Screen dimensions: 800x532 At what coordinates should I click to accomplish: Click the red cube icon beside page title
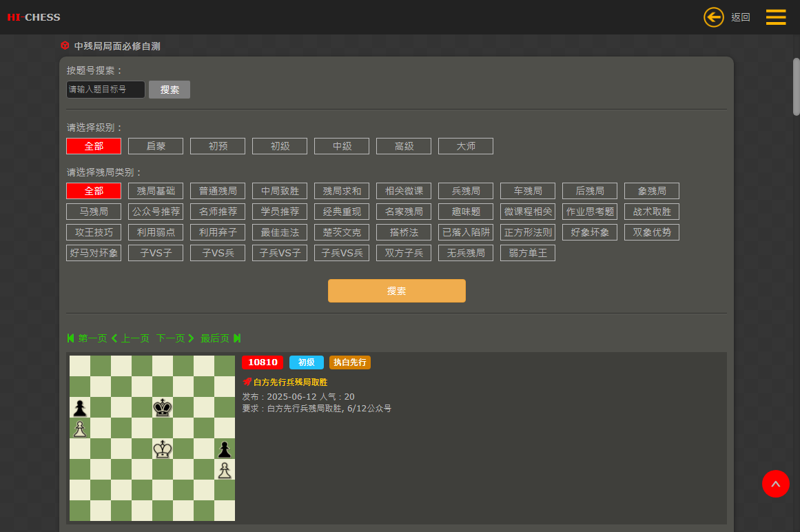(65, 45)
